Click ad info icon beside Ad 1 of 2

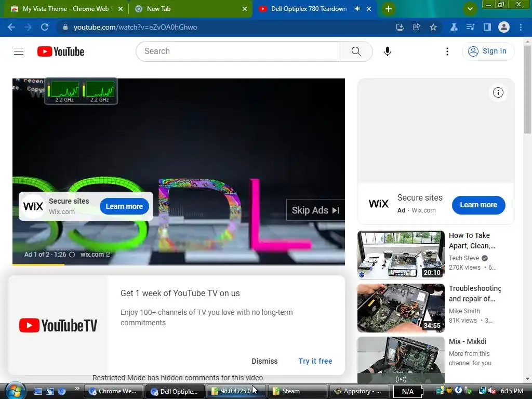(x=72, y=255)
